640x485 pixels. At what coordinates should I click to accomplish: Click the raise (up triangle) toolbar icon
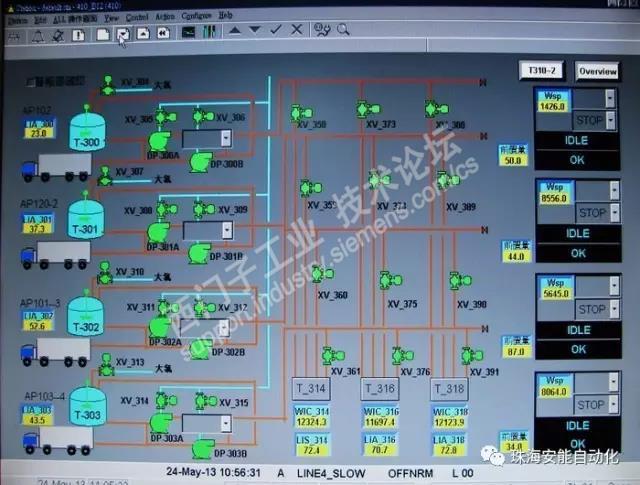click(234, 31)
